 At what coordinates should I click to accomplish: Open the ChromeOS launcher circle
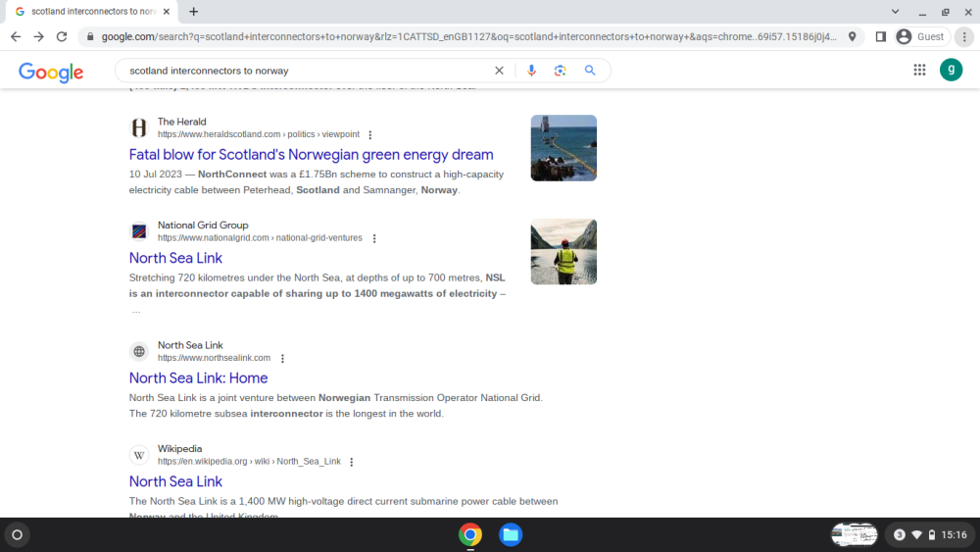(17, 534)
